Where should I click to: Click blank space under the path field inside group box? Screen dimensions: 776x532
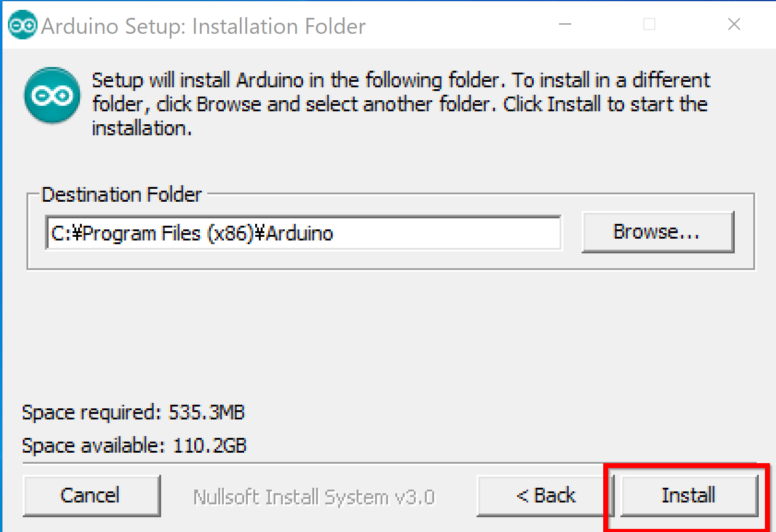307,260
